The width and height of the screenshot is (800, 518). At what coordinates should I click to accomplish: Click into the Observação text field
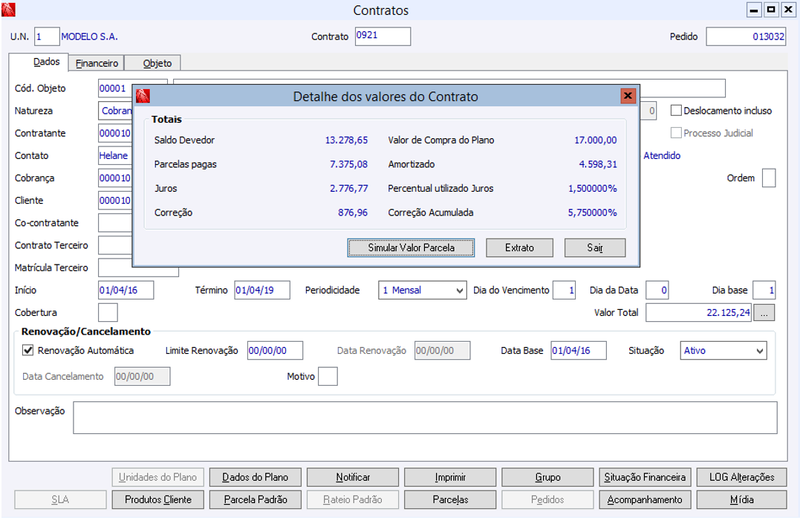(425, 417)
